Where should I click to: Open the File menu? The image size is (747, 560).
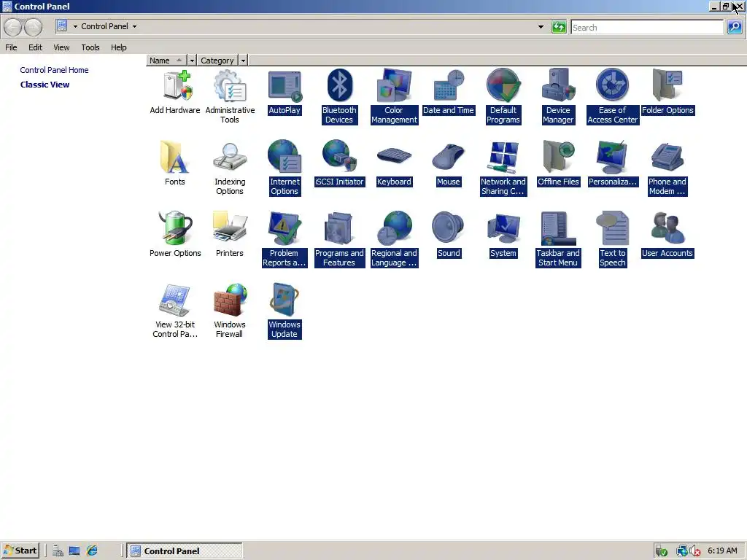point(11,47)
